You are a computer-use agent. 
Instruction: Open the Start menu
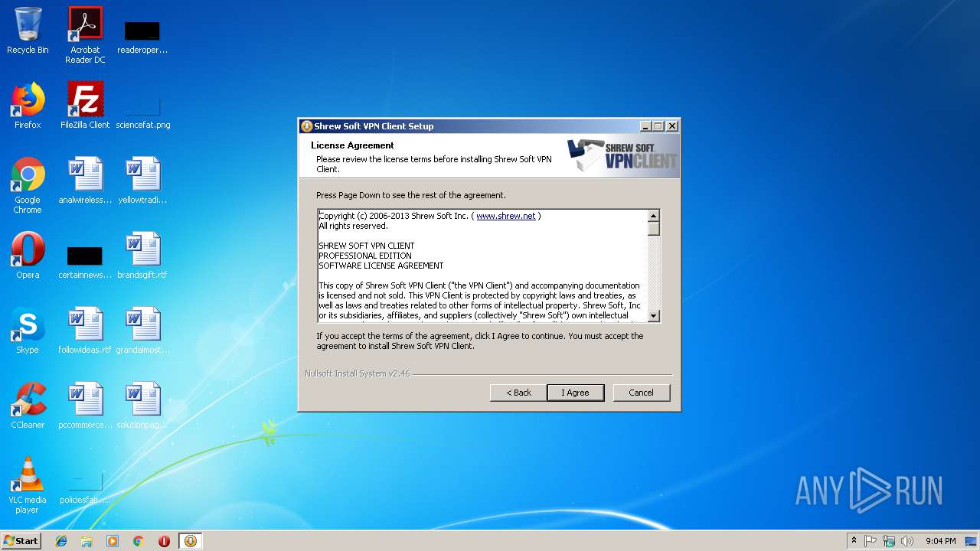21,541
